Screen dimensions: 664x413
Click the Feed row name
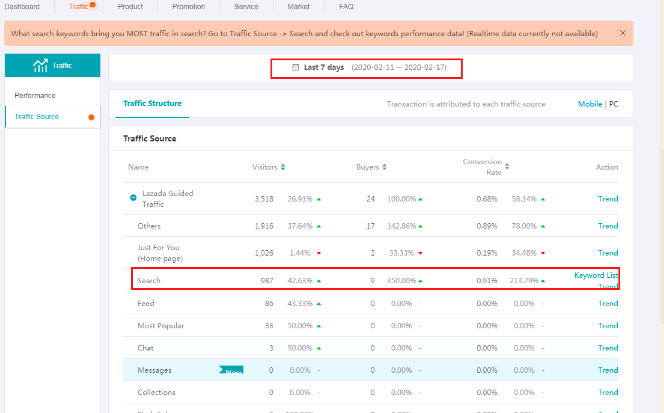coord(146,303)
